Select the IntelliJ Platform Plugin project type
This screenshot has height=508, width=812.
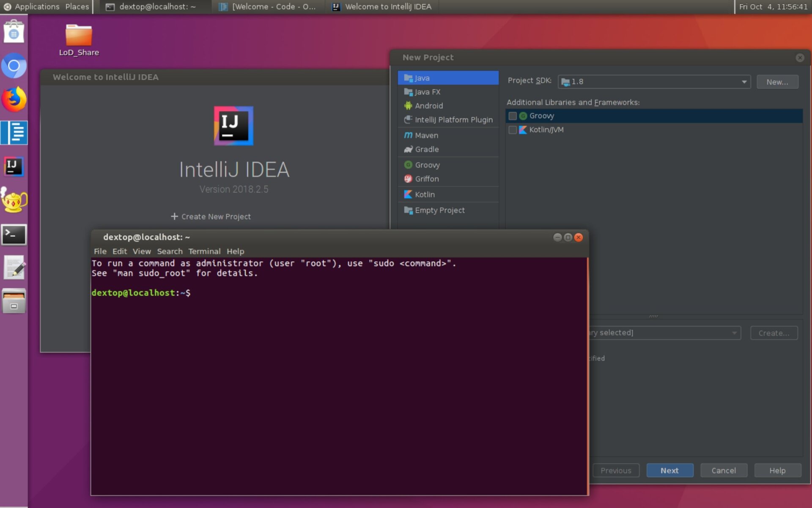(453, 120)
